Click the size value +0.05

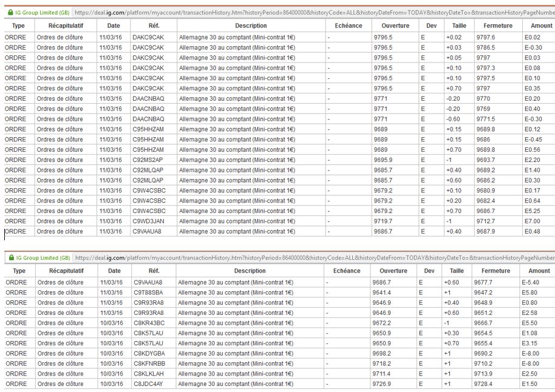(x=454, y=58)
